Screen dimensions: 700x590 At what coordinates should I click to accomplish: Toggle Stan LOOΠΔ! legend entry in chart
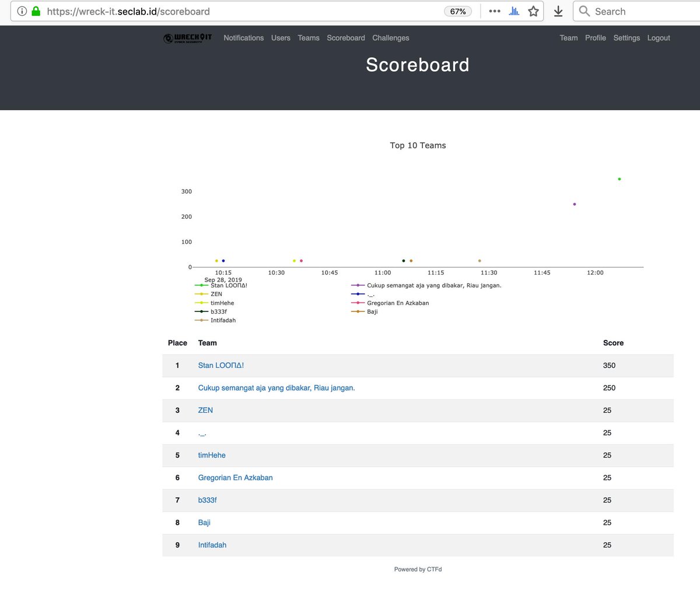click(221, 286)
